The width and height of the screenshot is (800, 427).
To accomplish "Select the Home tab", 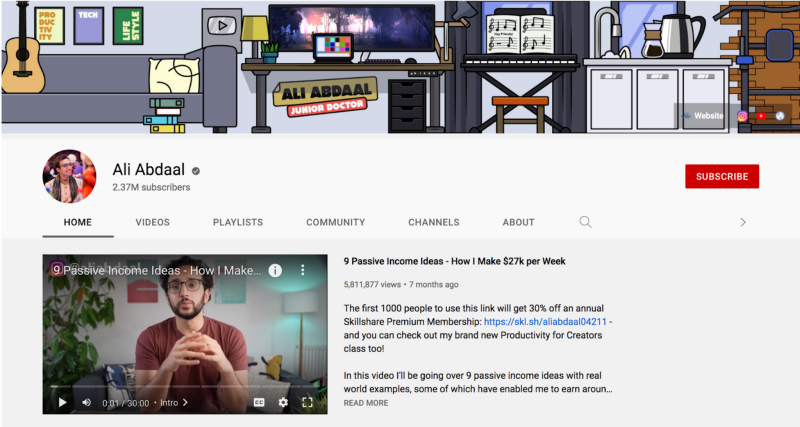I will (x=78, y=222).
